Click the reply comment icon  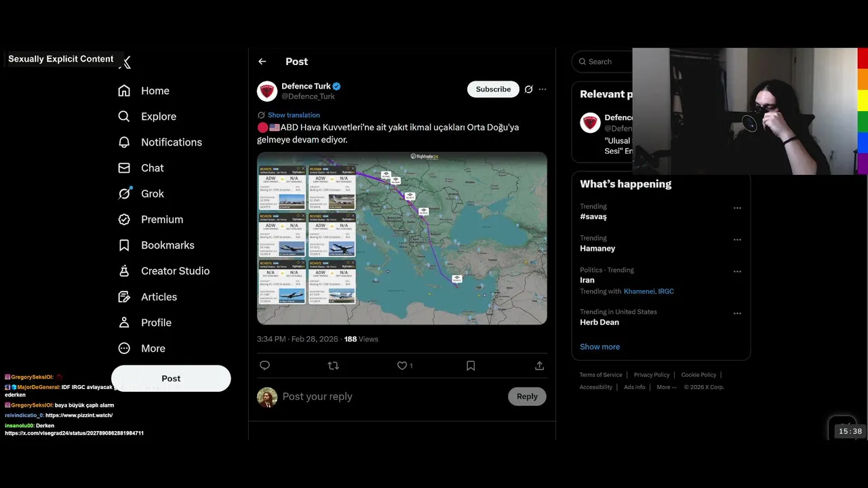pos(265,365)
